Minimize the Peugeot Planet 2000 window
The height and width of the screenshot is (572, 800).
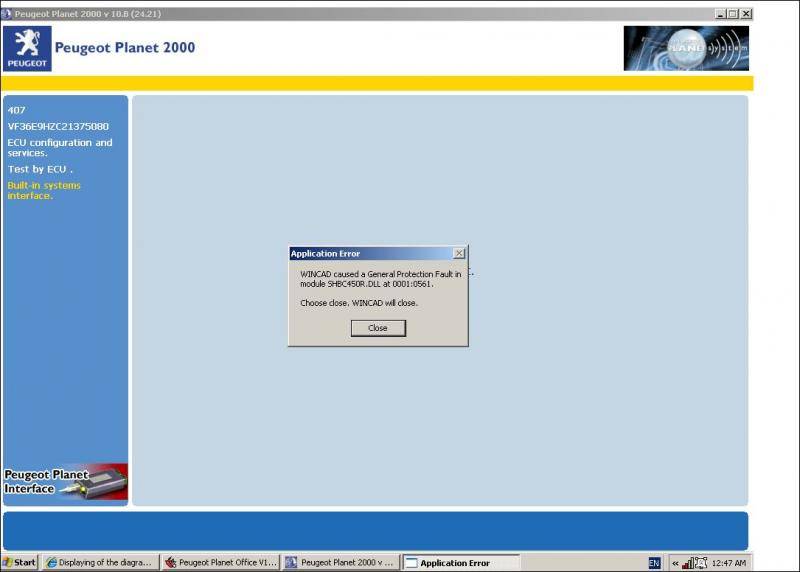tap(721, 13)
